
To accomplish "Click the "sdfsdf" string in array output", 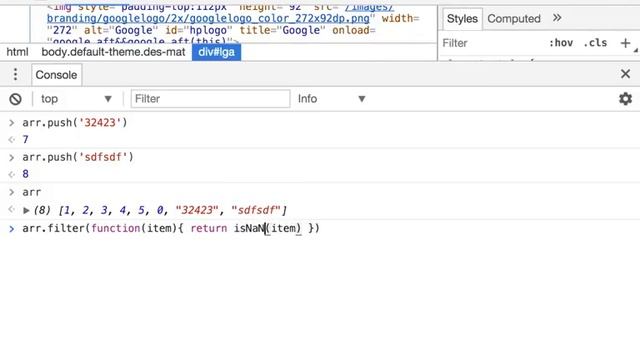I will [256, 210].
